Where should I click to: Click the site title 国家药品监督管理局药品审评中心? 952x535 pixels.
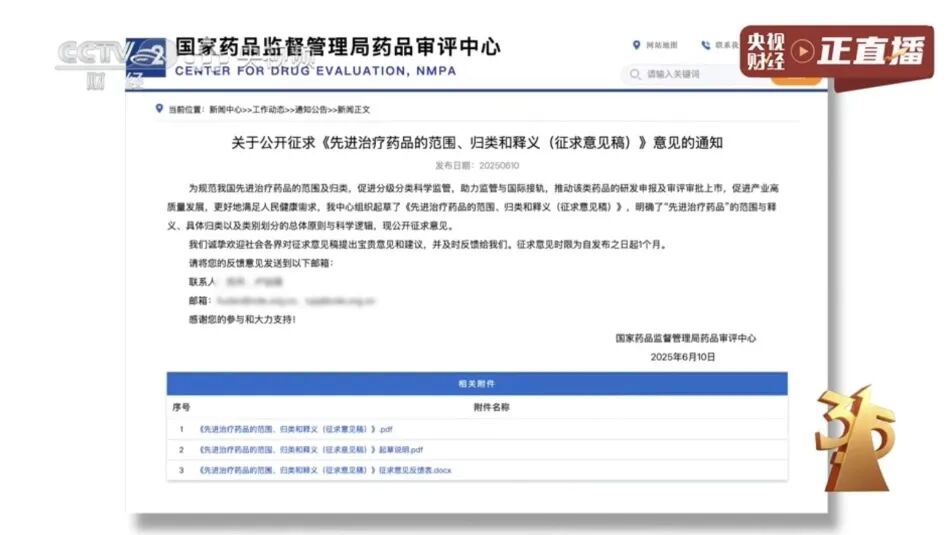[338, 47]
